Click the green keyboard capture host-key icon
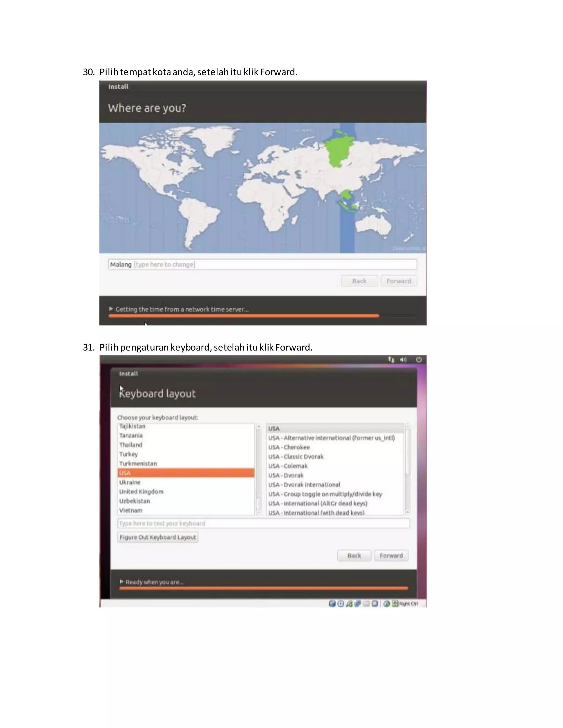563x728 pixels. pos(395,603)
